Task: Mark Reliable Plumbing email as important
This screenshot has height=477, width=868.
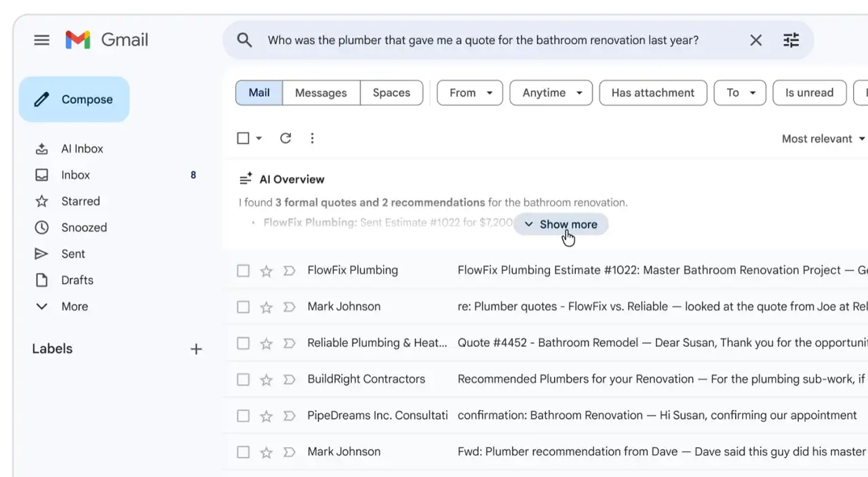Action: click(289, 344)
